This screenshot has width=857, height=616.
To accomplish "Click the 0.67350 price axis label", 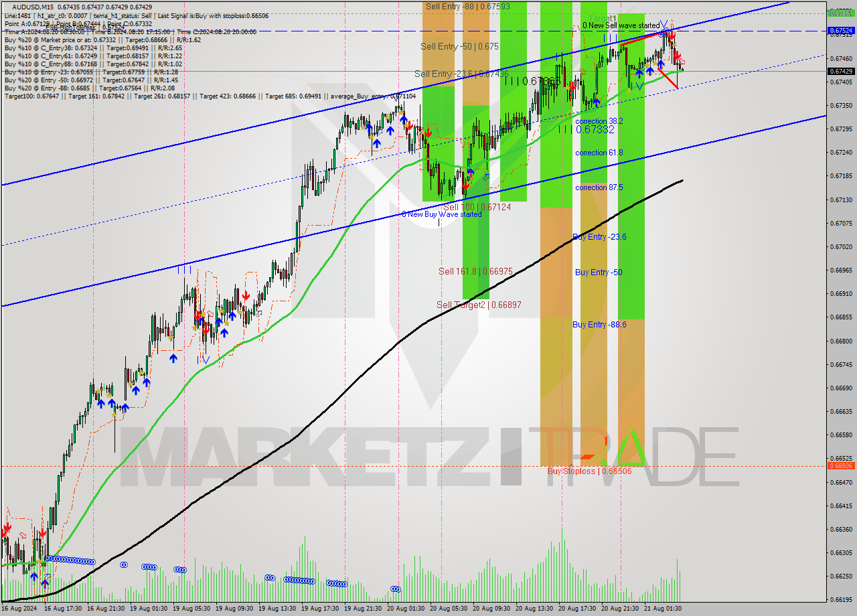I will pos(841,105).
